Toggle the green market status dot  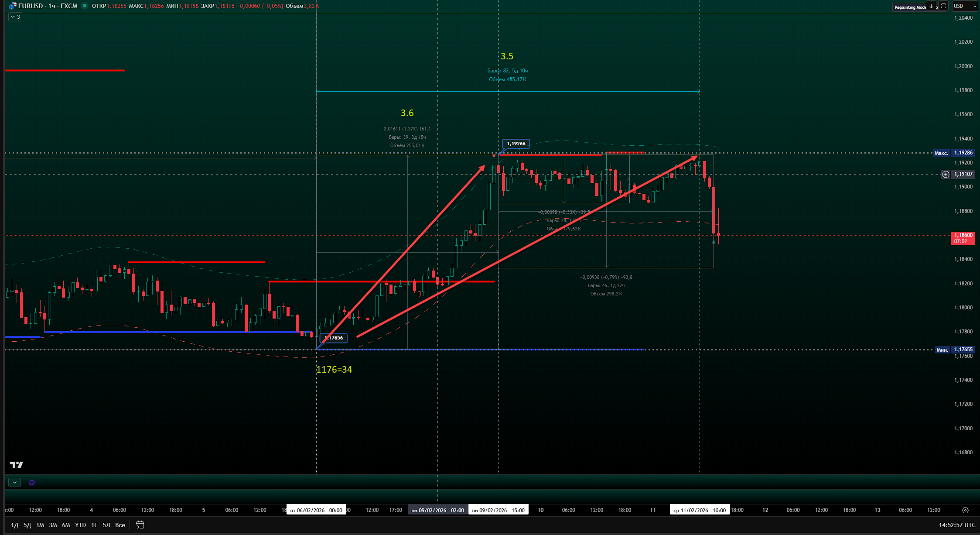coord(85,6)
